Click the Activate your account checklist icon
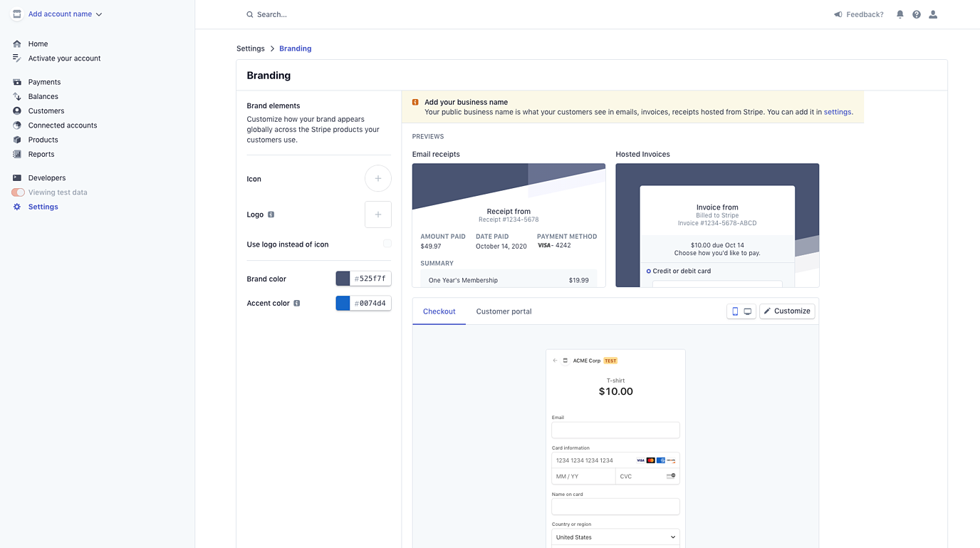 coord(17,58)
